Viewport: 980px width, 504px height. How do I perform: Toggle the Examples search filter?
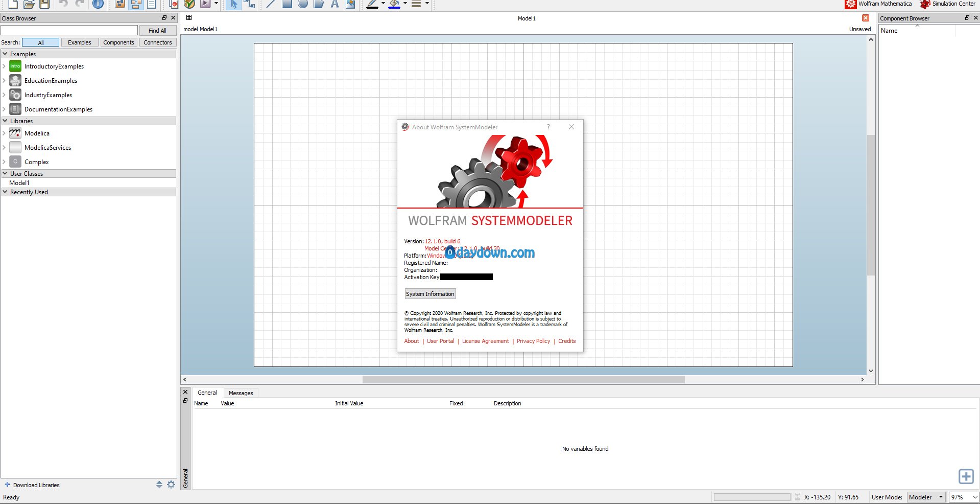click(x=80, y=42)
